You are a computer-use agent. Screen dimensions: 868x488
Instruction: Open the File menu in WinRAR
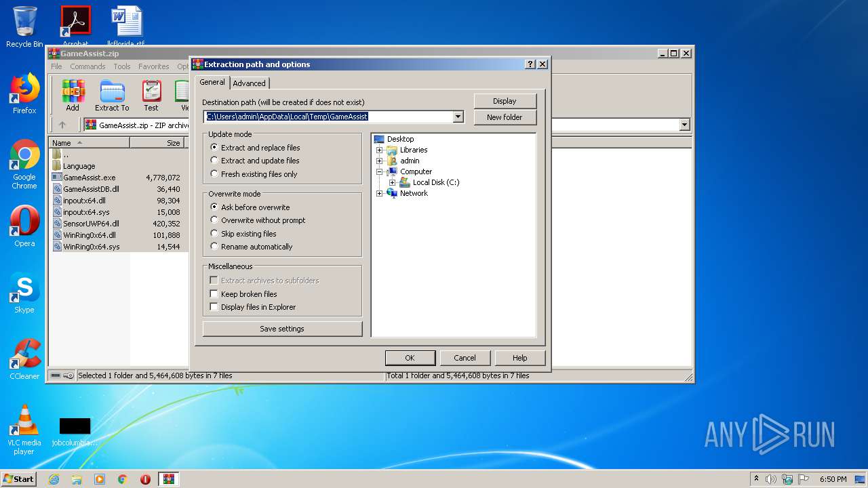(56, 66)
